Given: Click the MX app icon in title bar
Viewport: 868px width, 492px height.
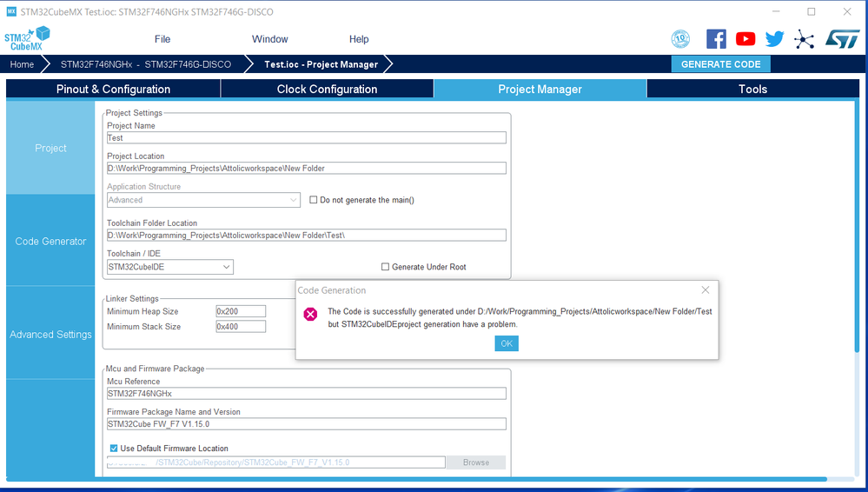Looking at the screenshot, I should tap(11, 11).
